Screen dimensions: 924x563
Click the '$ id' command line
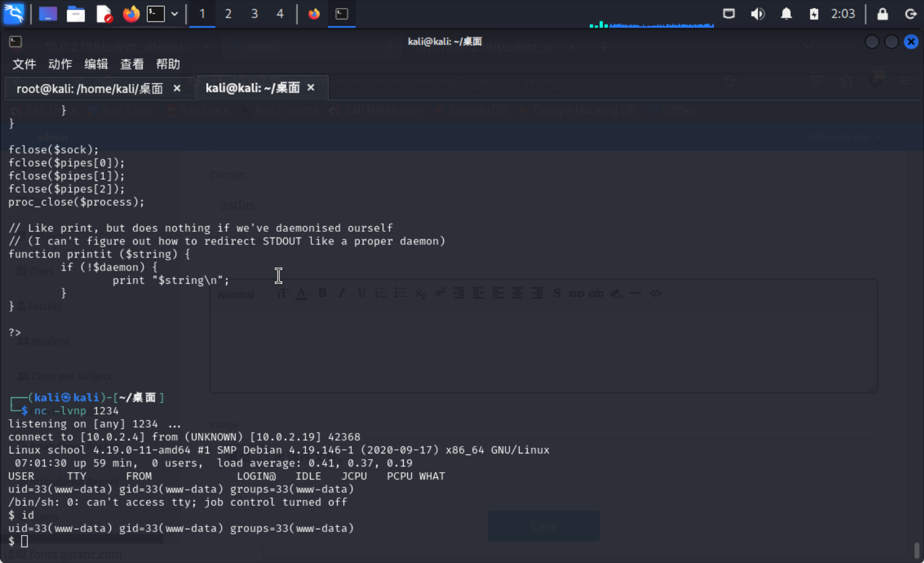coord(21,515)
